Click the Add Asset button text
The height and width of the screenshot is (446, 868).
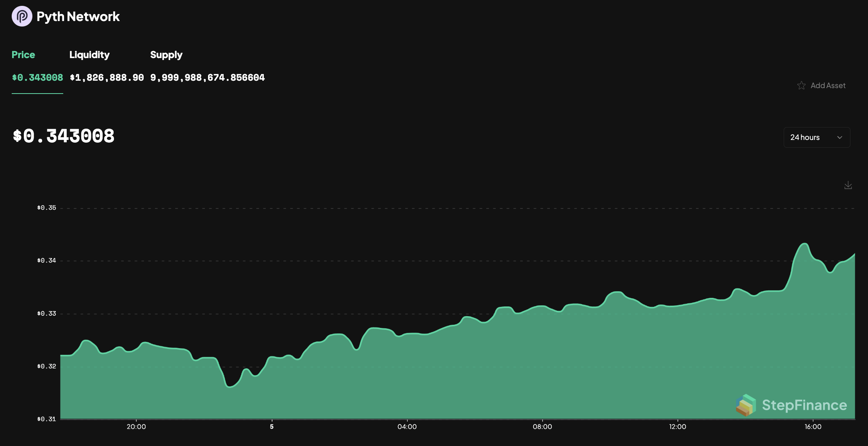click(828, 85)
